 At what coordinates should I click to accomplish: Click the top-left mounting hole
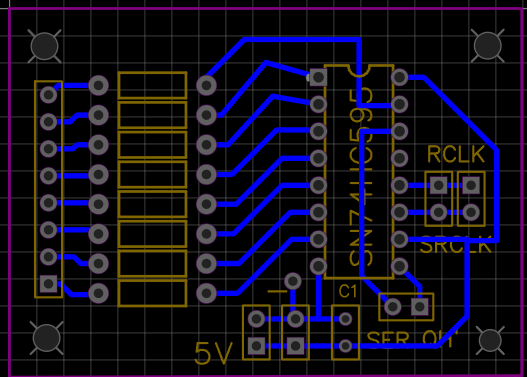(44, 46)
